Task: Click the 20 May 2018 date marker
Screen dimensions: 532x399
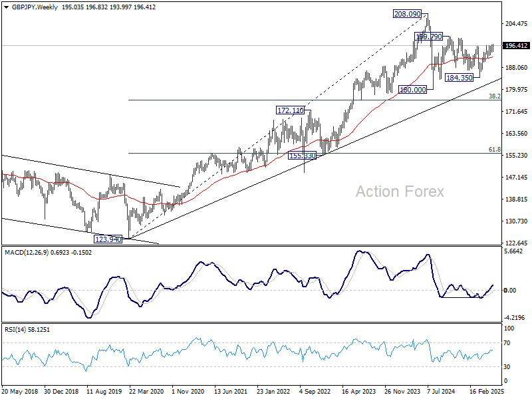Action: pos(20,391)
